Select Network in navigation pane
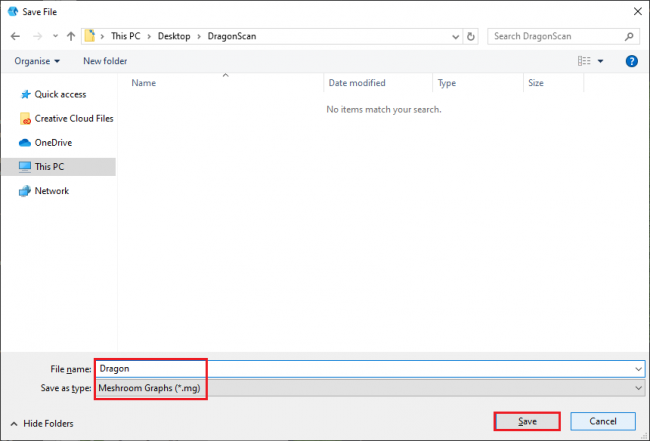 [51, 191]
